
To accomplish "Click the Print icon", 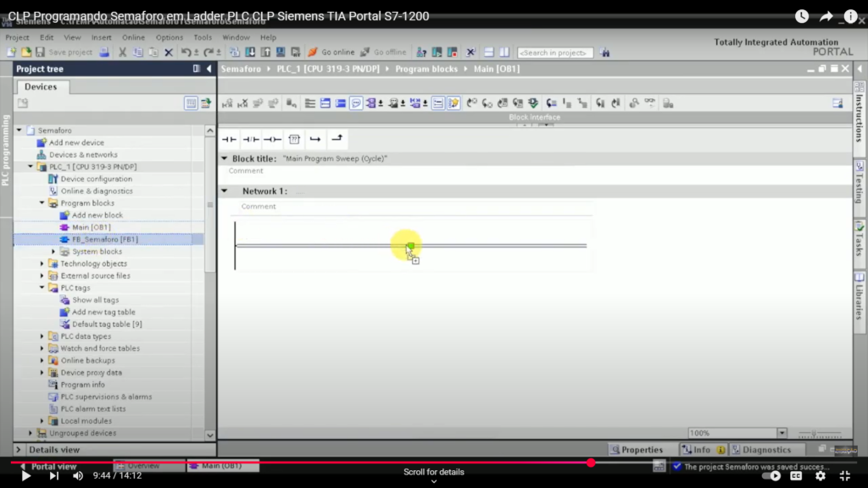I will pos(104,53).
